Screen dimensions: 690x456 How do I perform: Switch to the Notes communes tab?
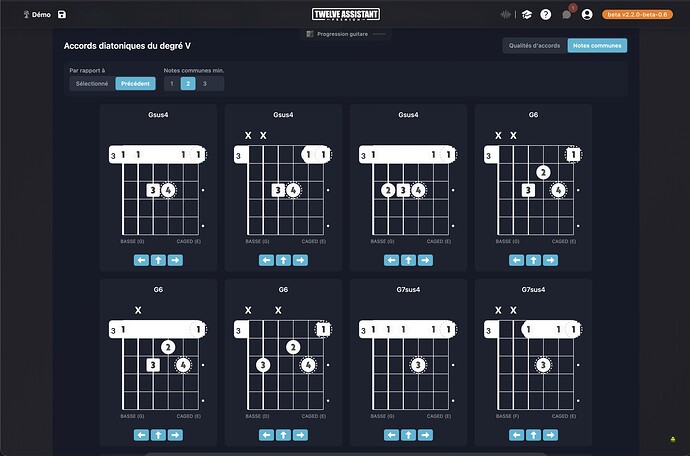(x=597, y=45)
